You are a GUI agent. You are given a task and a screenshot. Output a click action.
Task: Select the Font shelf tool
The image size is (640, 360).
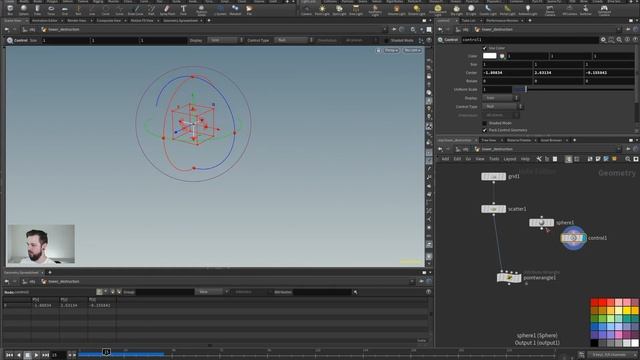coord(183,9)
